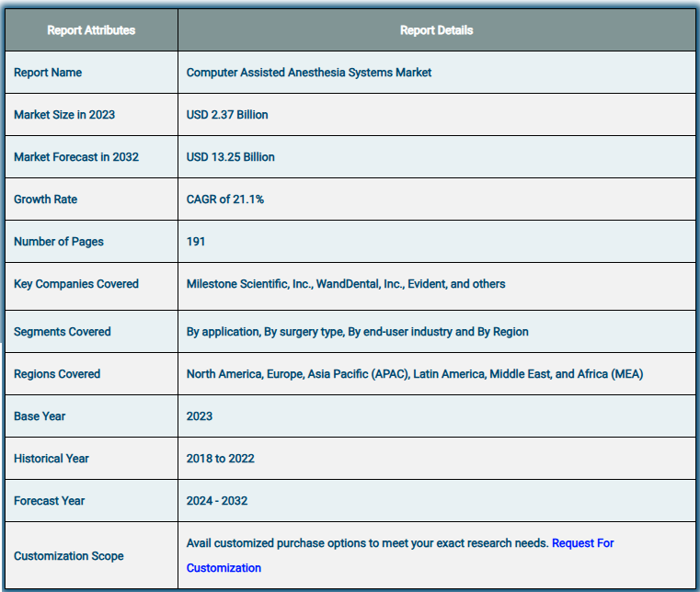
Task: Click the 'Forecast Year' label
Action: (x=49, y=501)
